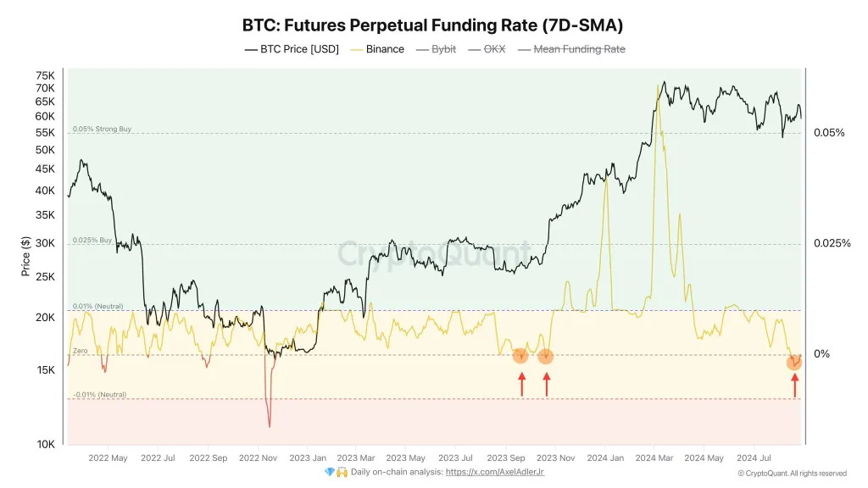Click the orange circle marker after 2024 Jul
The height and width of the screenshot is (488, 868).
point(794,363)
